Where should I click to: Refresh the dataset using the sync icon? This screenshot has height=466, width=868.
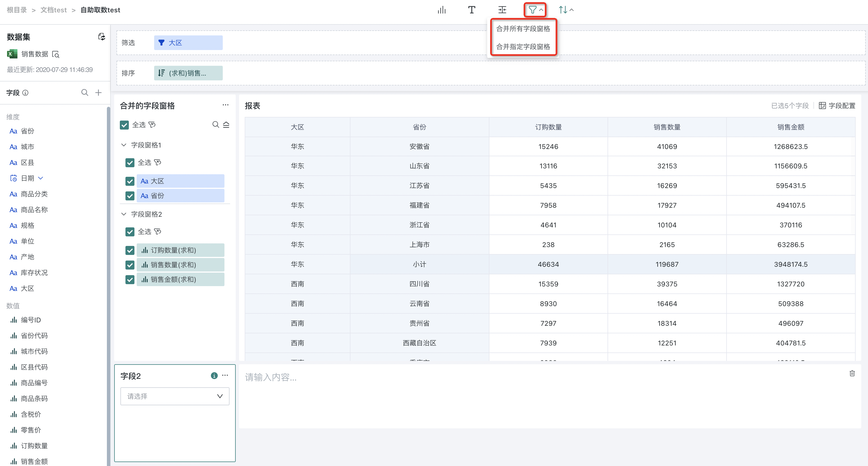[102, 37]
